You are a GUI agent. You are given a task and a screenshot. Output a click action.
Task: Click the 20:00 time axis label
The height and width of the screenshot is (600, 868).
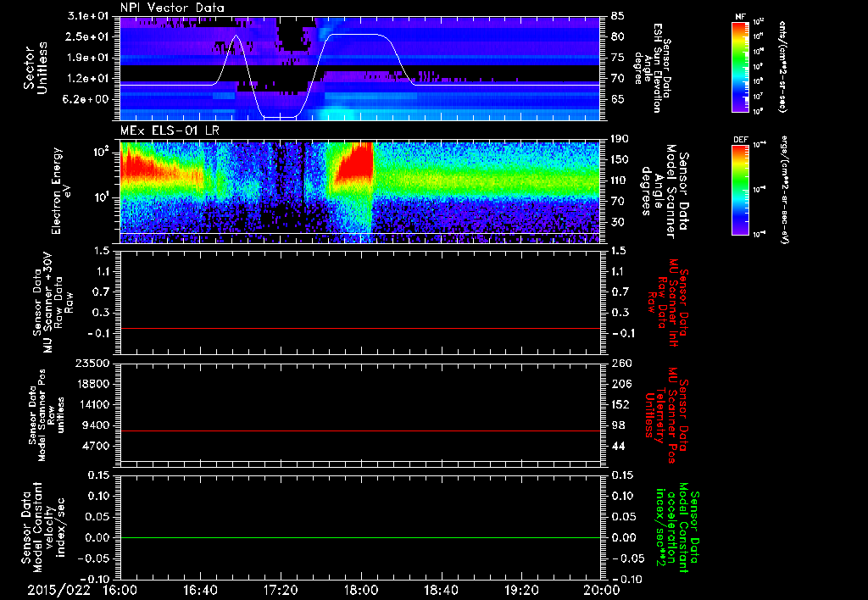[x=601, y=590]
